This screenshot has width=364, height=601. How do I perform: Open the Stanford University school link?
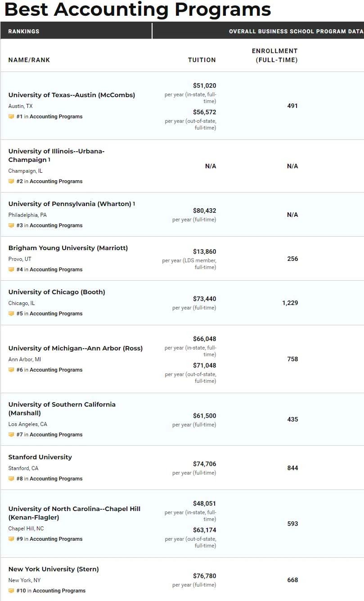40,457
